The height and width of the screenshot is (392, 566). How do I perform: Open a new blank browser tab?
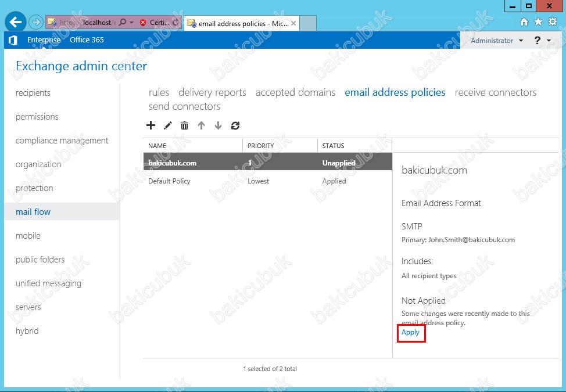click(308, 23)
